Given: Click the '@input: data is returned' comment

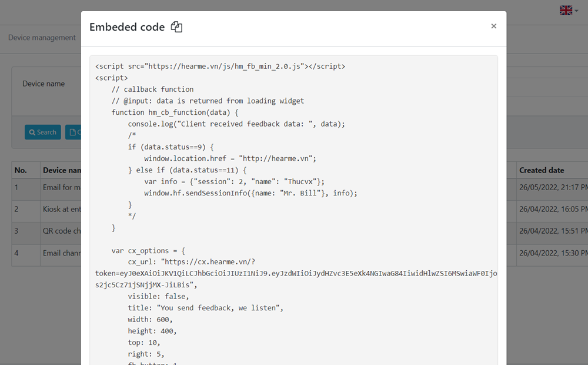Looking at the screenshot, I should pos(208,101).
